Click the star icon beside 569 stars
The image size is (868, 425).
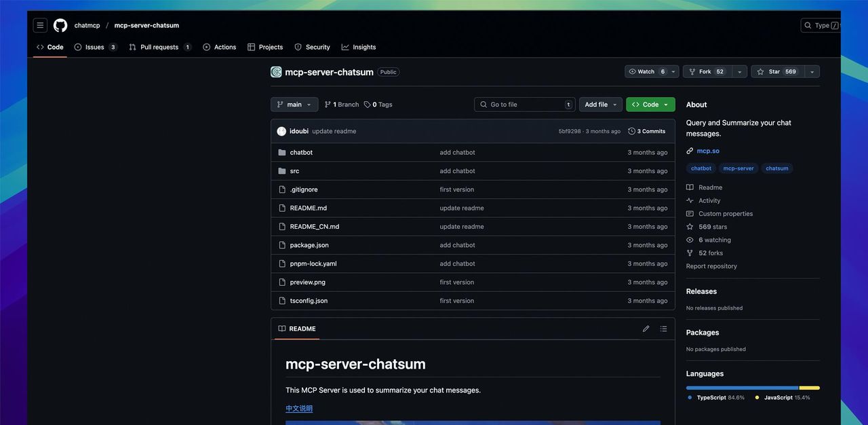point(690,227)
